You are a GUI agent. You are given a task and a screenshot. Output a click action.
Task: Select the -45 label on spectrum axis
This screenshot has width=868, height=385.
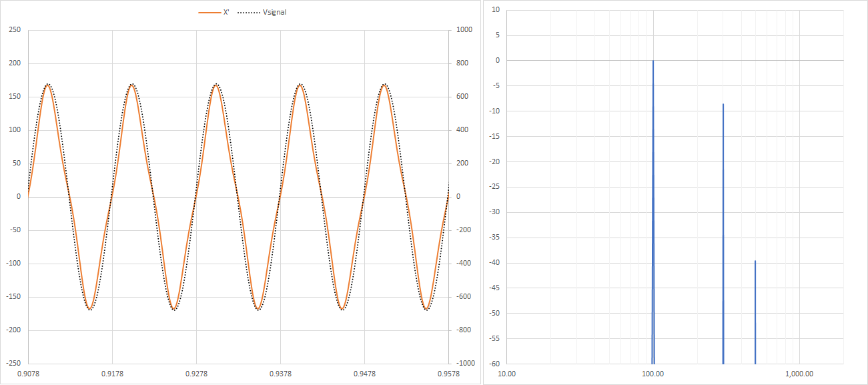click(494, 288)
